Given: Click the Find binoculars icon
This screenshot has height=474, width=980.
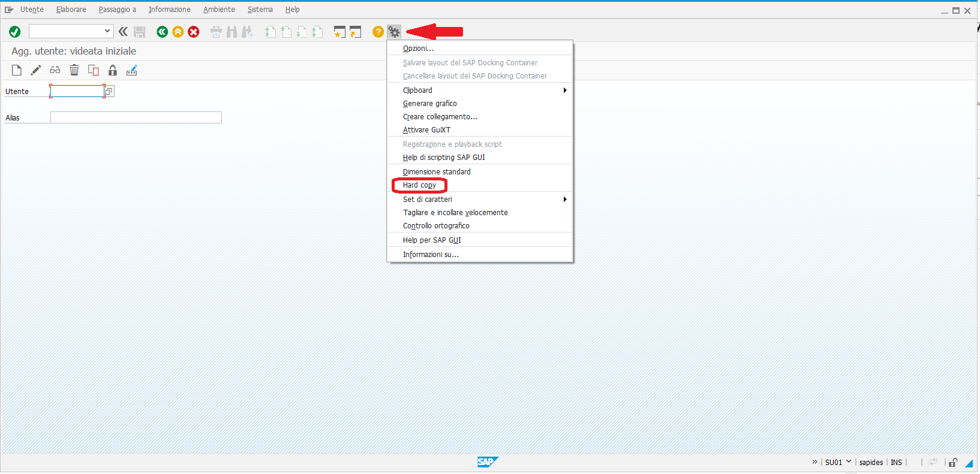Looking at the screenshot, I should (x=232, y=32).
